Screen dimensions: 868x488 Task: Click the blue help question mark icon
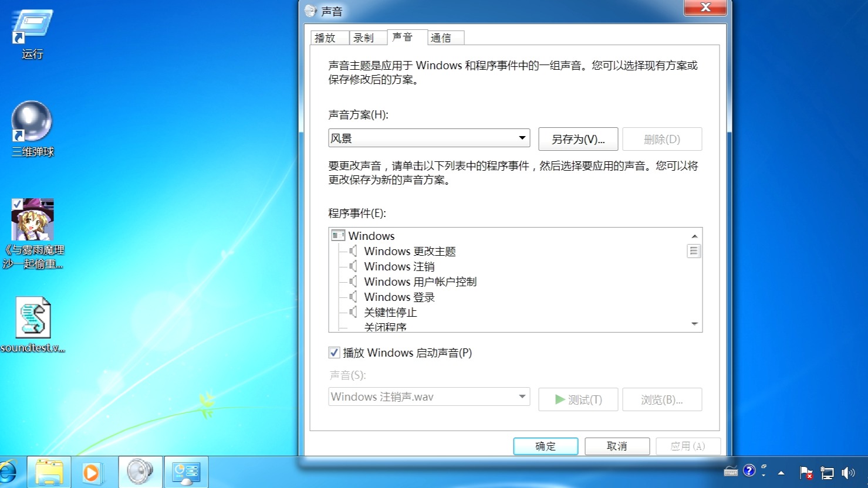(x=749, y=470)
